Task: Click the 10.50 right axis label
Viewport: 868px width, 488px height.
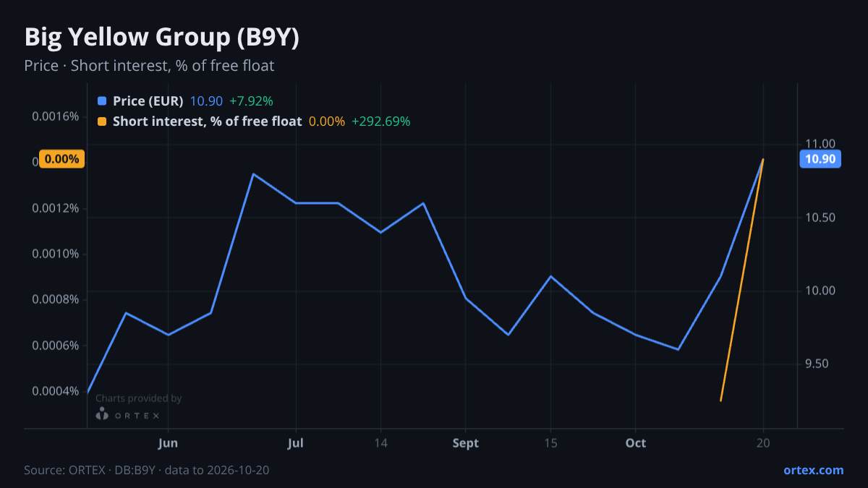Action: tap(820, 218)
